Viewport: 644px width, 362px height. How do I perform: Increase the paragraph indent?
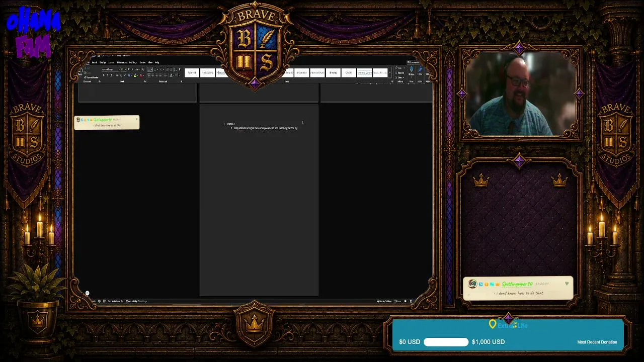click(172, 69)
